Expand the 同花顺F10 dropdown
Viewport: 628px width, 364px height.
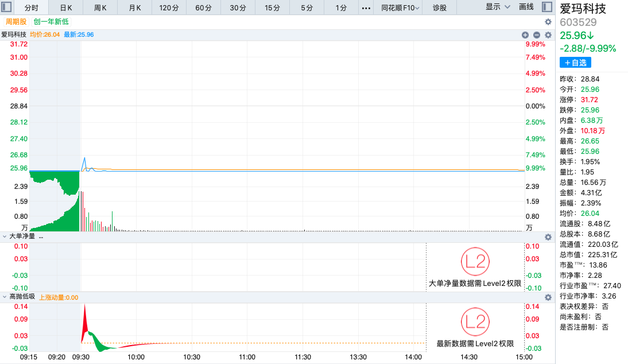click(x=400, y=8)
